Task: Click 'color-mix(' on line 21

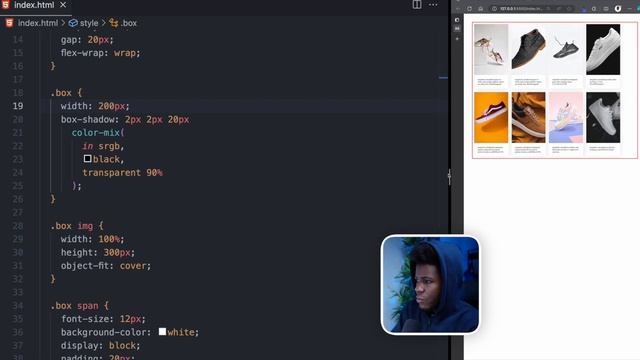Action: (98, 133)
